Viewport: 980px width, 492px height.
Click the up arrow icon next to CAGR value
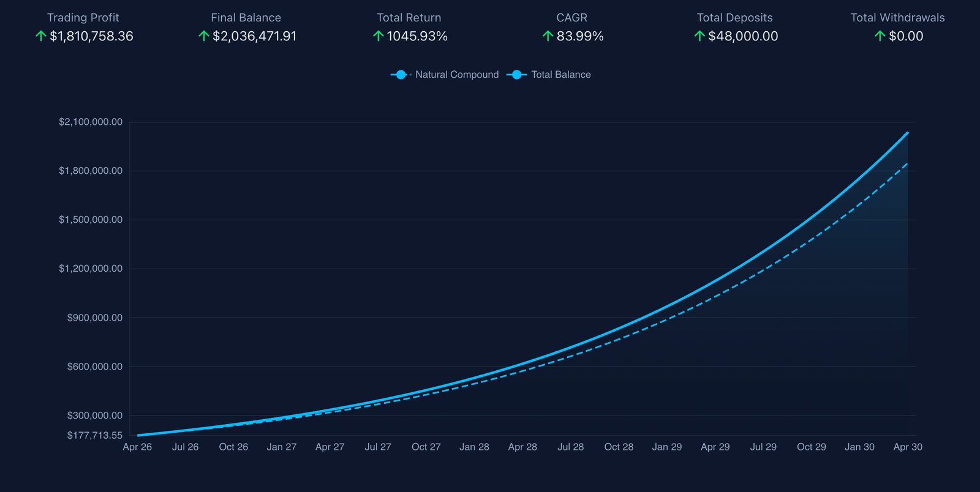(548, 36)
